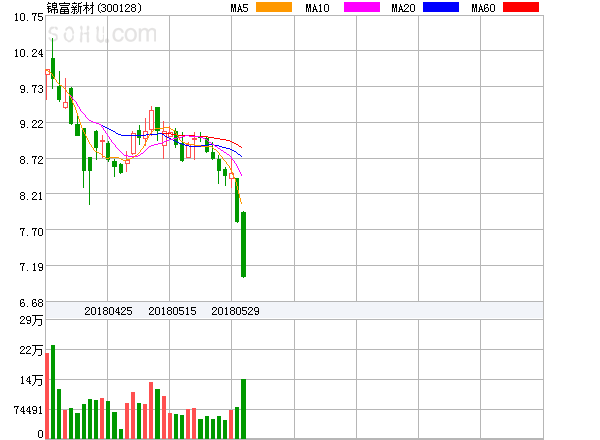
Task: Click the 10.75 price axis label
Action: coord(29,17)
